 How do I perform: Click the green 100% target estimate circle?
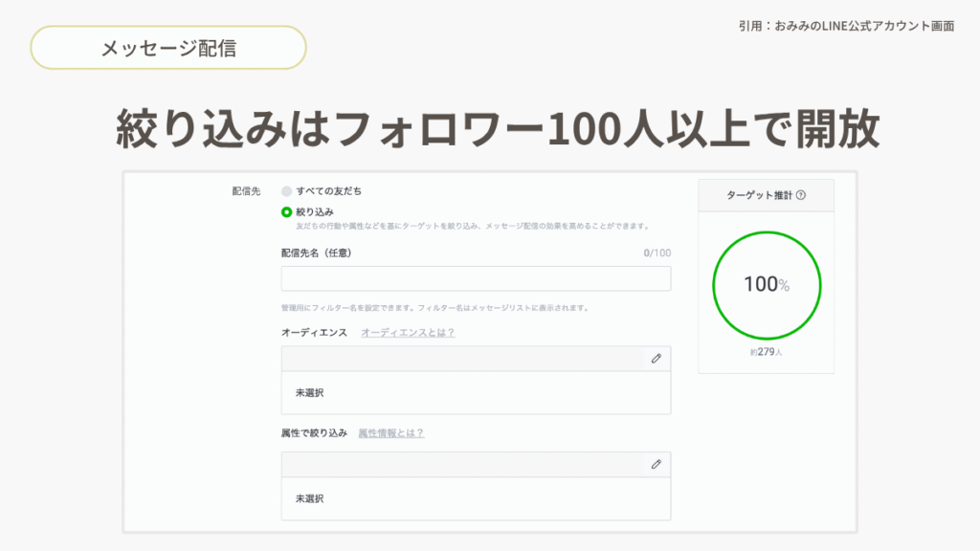coord(766,285)
